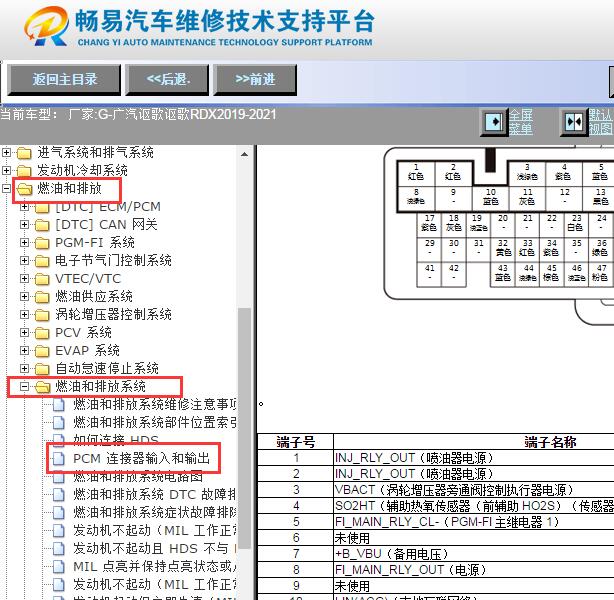
Task: Open 燃油和排放系统部件位置索引 page
Action: click(x=155, y=422)
